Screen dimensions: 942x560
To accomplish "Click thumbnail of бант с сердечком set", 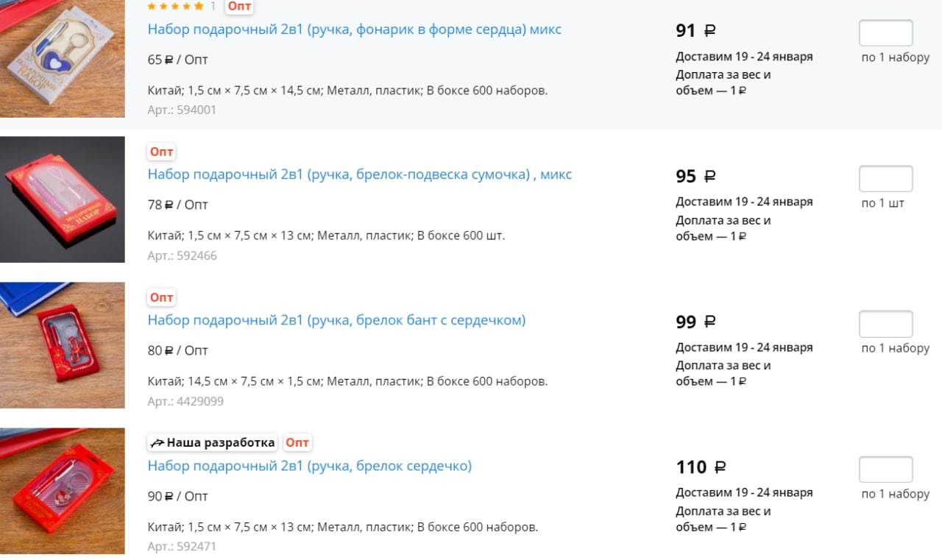I will (63, 345).
